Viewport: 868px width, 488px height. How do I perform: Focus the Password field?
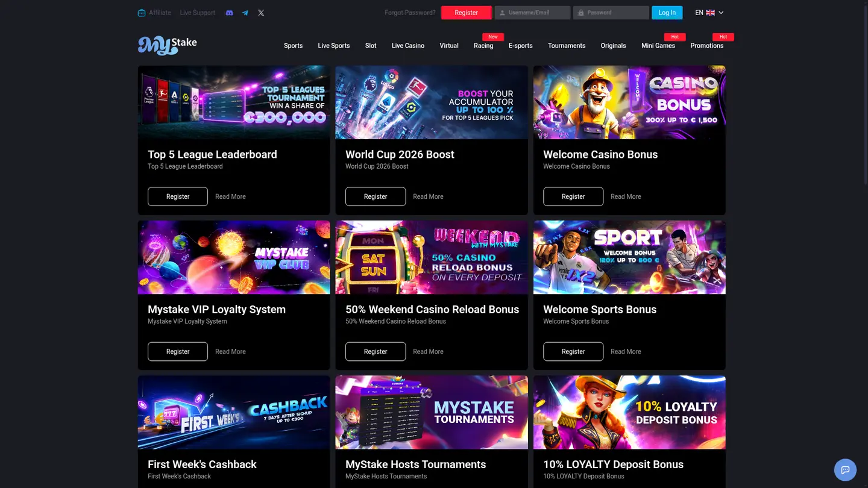[611, 13]
